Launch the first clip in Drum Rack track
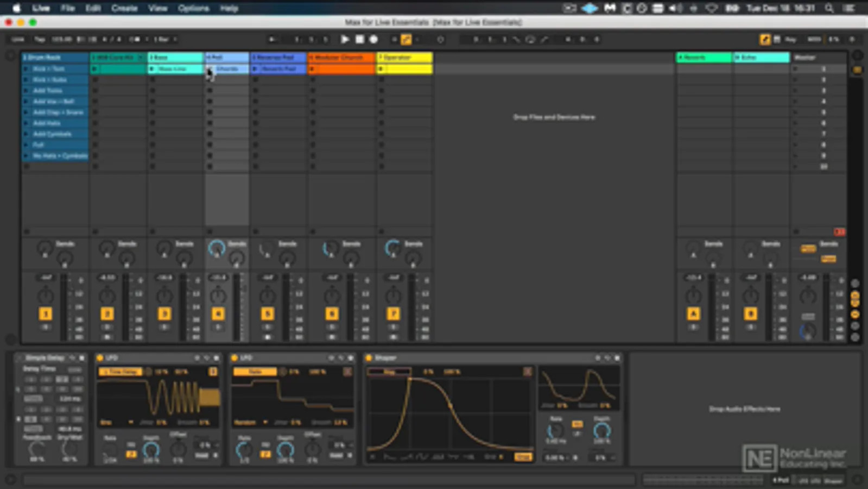 click(x=26, y=69)
